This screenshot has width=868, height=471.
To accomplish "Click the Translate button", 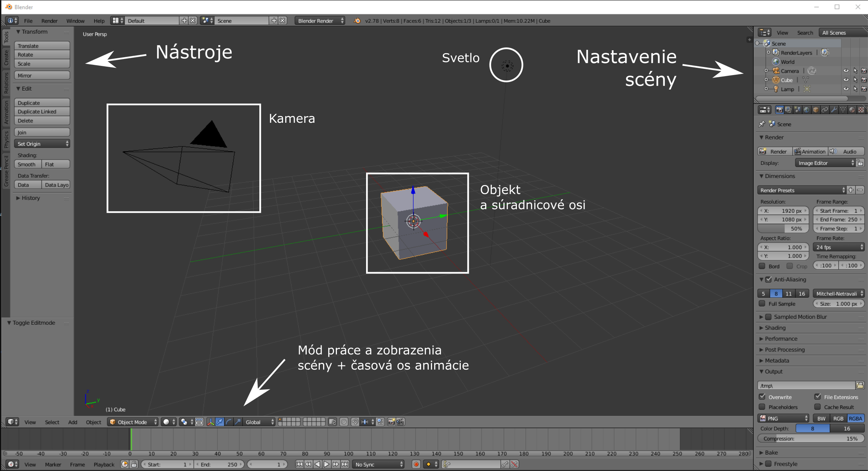I will [42, 46].
